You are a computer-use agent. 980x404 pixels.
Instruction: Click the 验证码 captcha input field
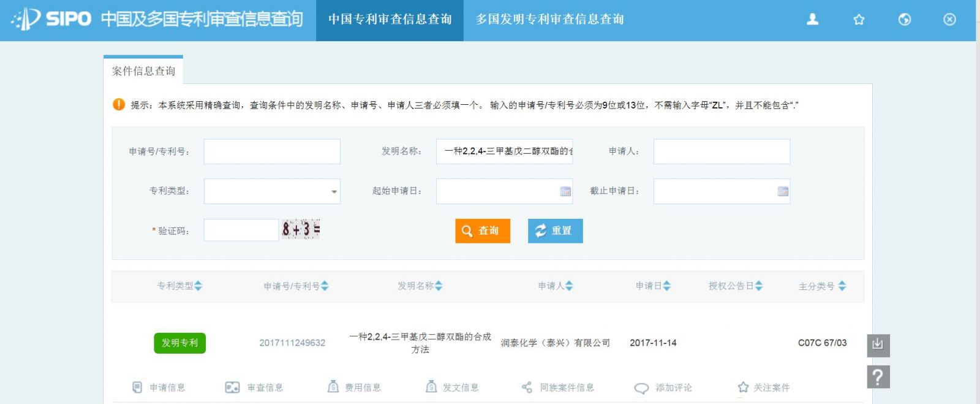[241, 231]
